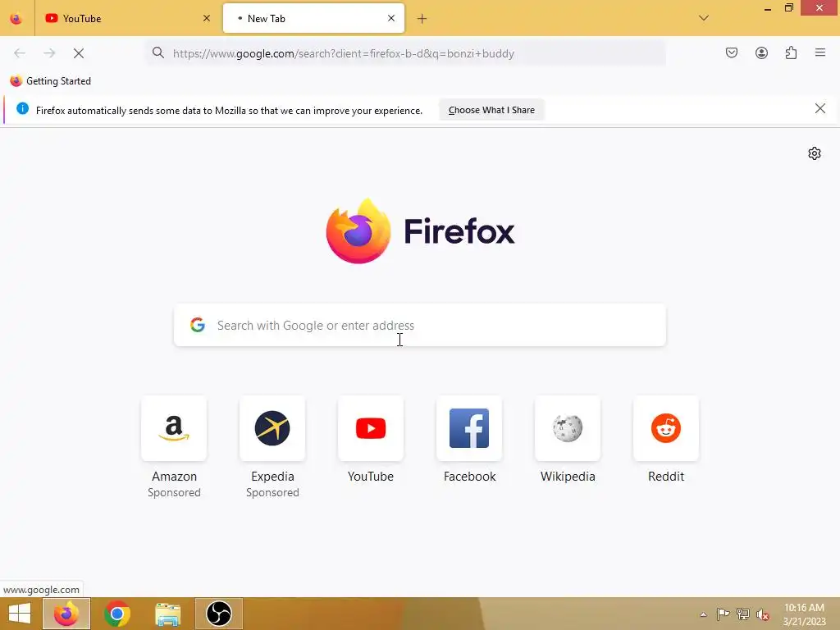Open the Firefox application menu

click(x=820, y=52)
